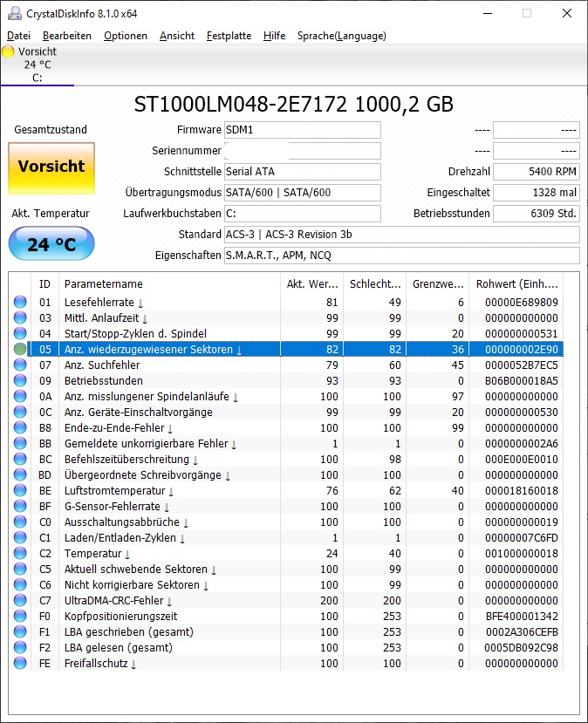Click status orb for misslungener Spindelanläufe row

20,396
